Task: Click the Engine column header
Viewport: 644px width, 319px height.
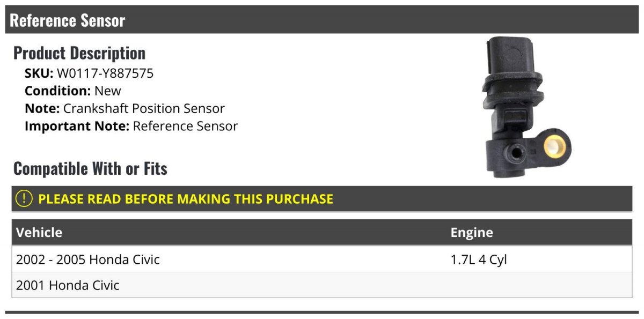Action: click(472, 233)
